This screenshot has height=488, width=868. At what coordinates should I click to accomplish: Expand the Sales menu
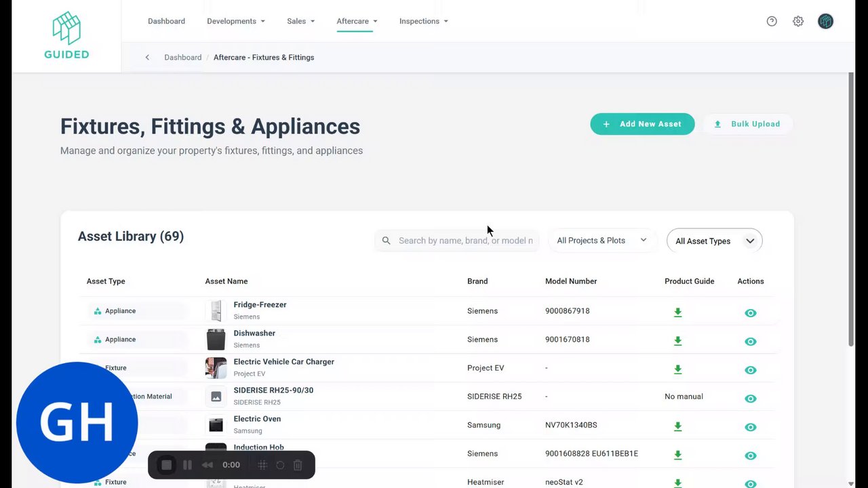301,21
